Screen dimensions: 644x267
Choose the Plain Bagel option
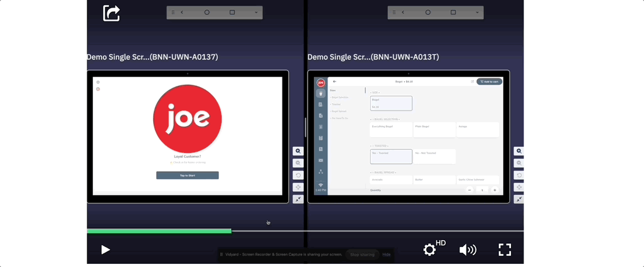pos(434,130)
